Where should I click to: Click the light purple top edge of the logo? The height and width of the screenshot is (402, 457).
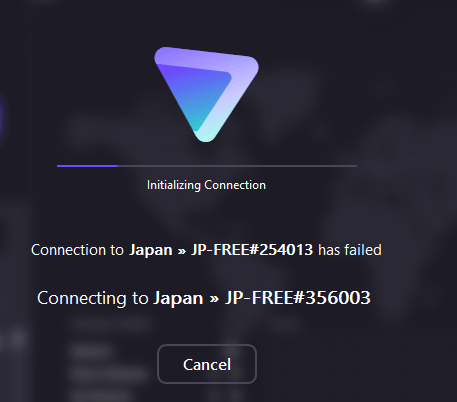tap(207, 59)
